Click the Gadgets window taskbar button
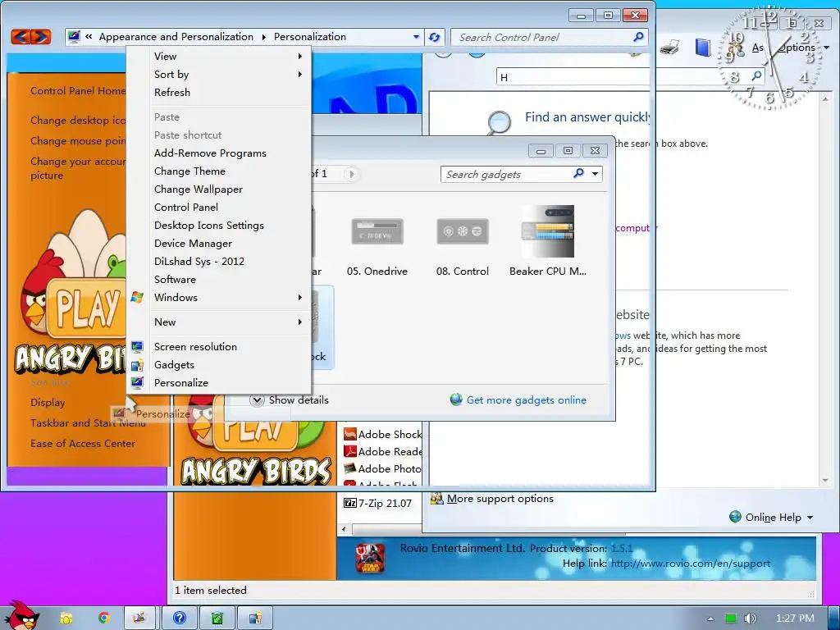The image size is (840, 630). (255, 619)
